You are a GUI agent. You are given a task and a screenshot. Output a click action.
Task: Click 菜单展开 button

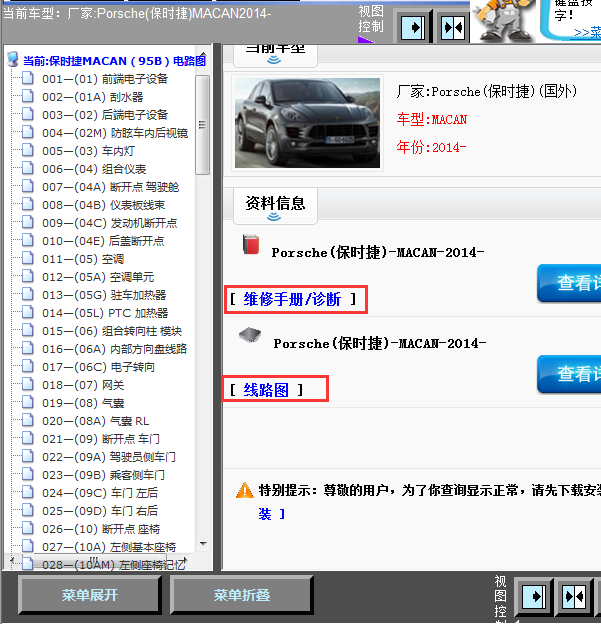(x=90, y=595)
